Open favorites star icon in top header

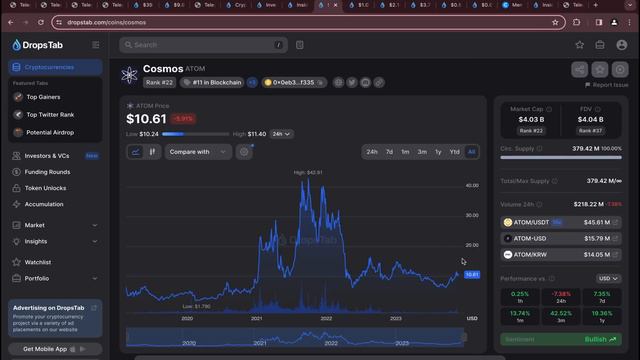click(x=580, y=45)
